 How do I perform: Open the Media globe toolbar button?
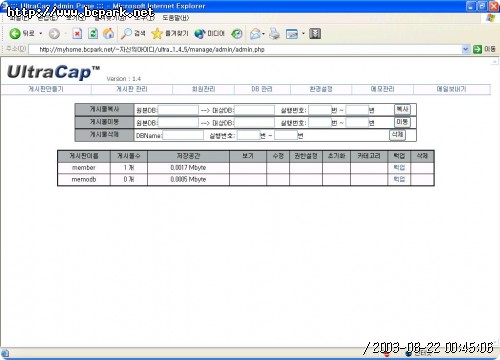tap(209, 33)
